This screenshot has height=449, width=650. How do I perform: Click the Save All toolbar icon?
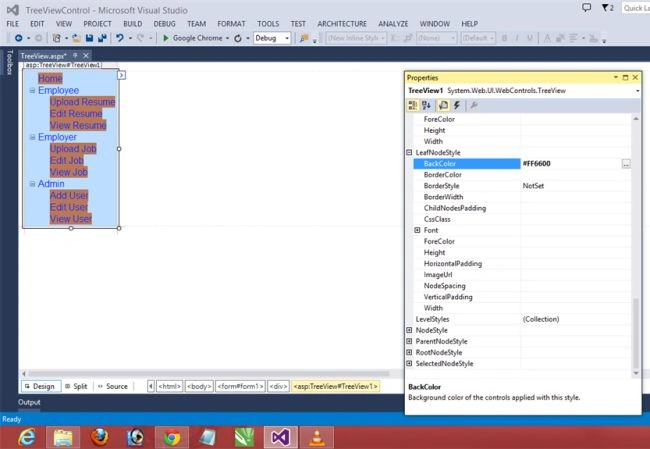[x=102, y=38]
